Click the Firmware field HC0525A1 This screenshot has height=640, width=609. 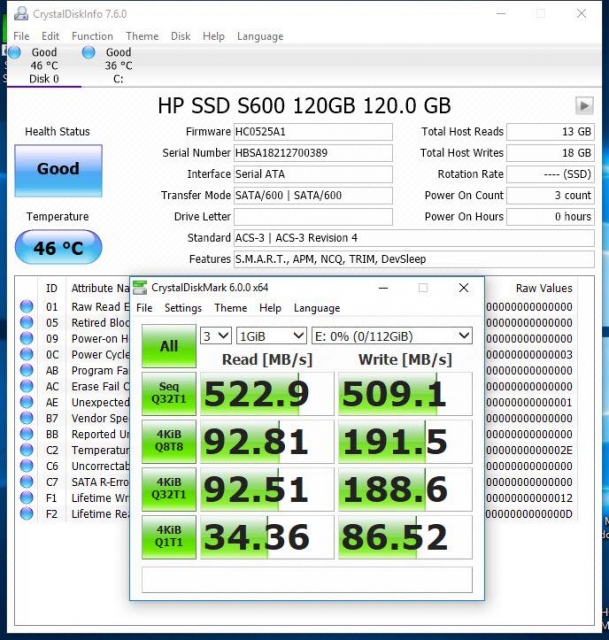[313, 132]
